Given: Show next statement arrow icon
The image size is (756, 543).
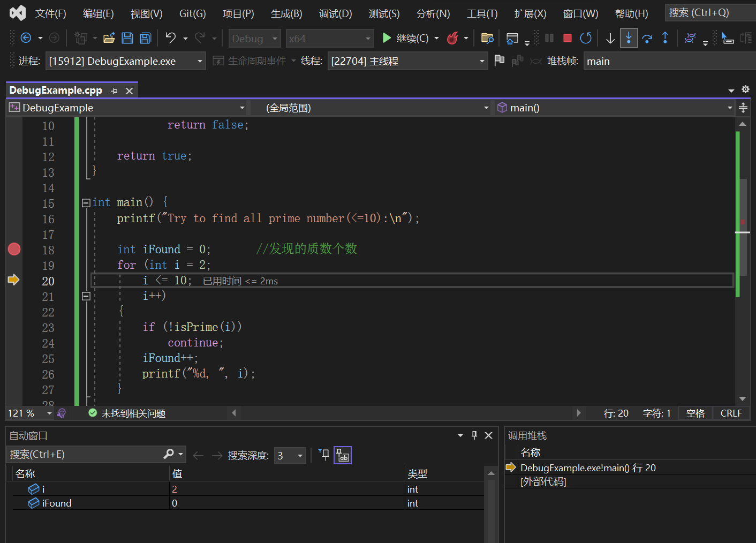Looking at the screenshot, I should pyautogui.click(x=610, y=38).
